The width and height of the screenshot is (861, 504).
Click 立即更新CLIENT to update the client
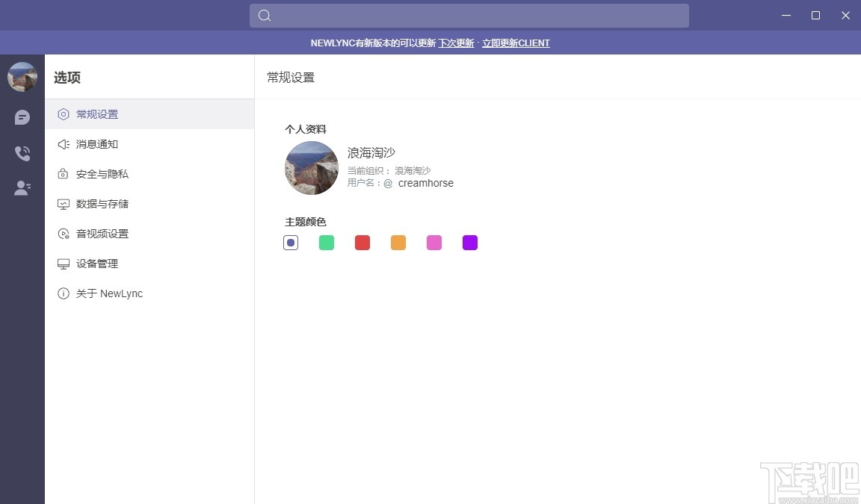click(x=516, y=43)
